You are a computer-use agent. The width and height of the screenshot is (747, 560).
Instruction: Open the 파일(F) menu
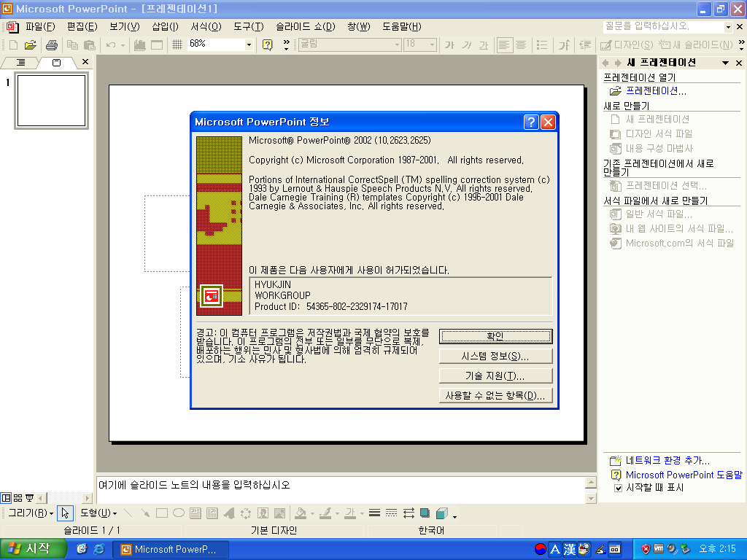pyautogui.click(x=41, y=27)
